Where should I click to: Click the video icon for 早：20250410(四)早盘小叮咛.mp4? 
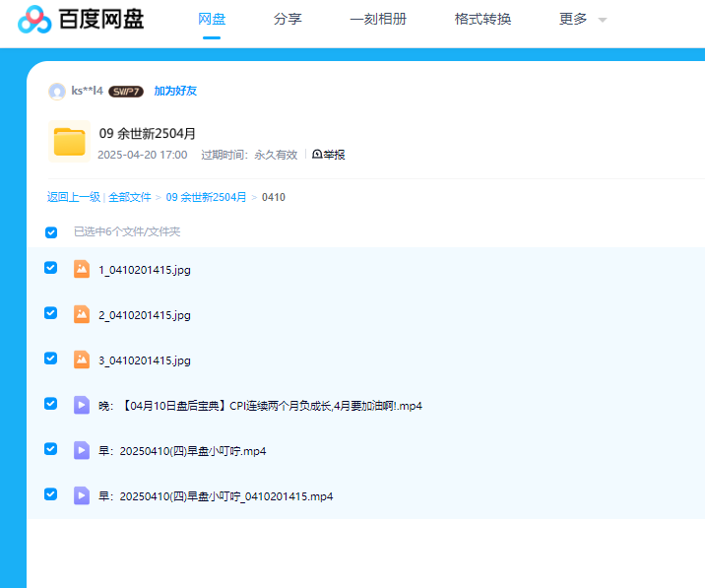[82, 450]
